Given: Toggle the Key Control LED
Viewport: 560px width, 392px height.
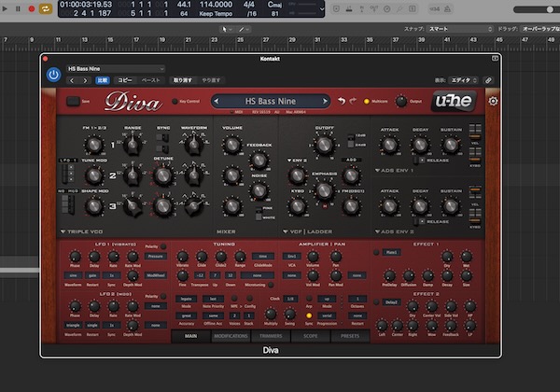Looking at the screenshot, I should [x=175, y=102].
